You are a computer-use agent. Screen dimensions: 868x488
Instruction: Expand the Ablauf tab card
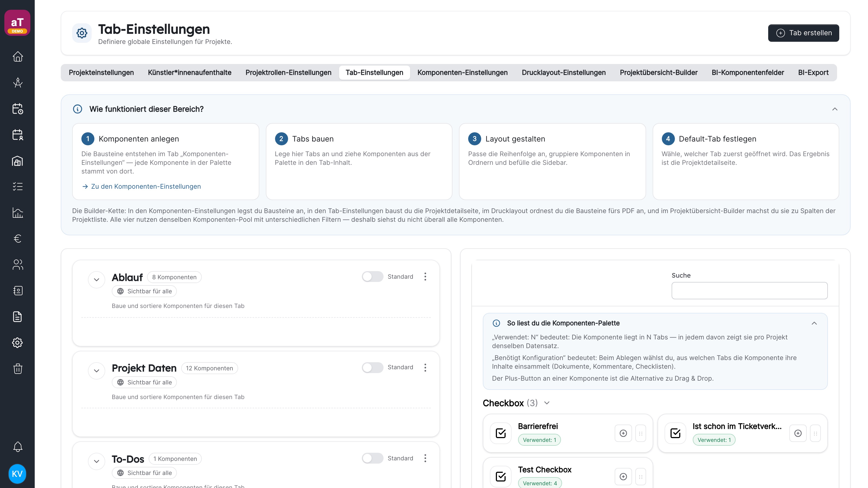click(x=96, y=280)
